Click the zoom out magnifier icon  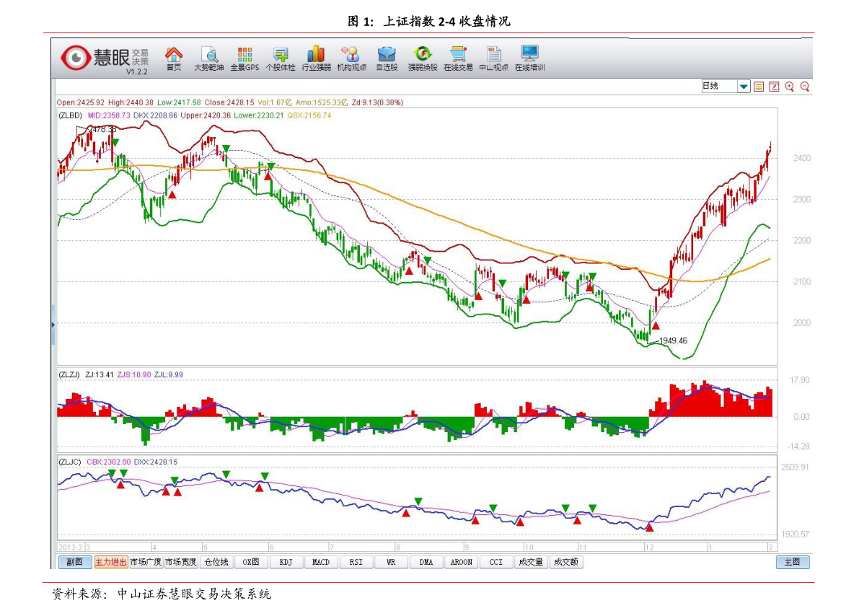click(x=805, y=87)
